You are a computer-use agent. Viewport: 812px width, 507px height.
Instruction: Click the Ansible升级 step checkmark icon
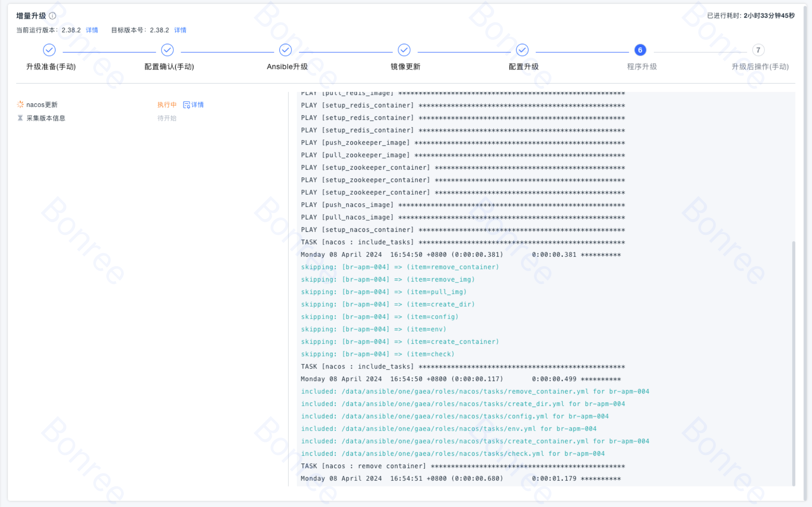[x=285, y=50]
